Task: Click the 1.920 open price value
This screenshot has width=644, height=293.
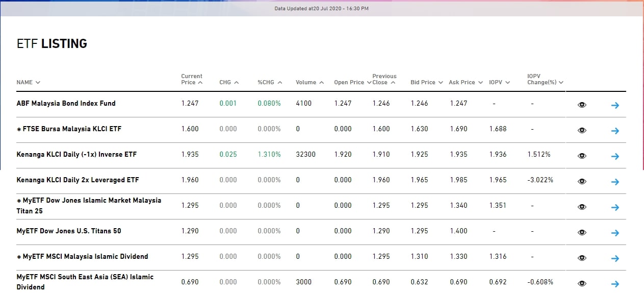Action: tap(343, 154)
